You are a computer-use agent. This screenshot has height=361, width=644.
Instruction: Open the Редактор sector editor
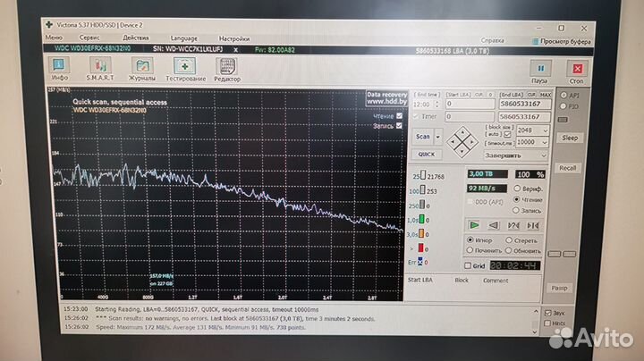pos(226,70)
